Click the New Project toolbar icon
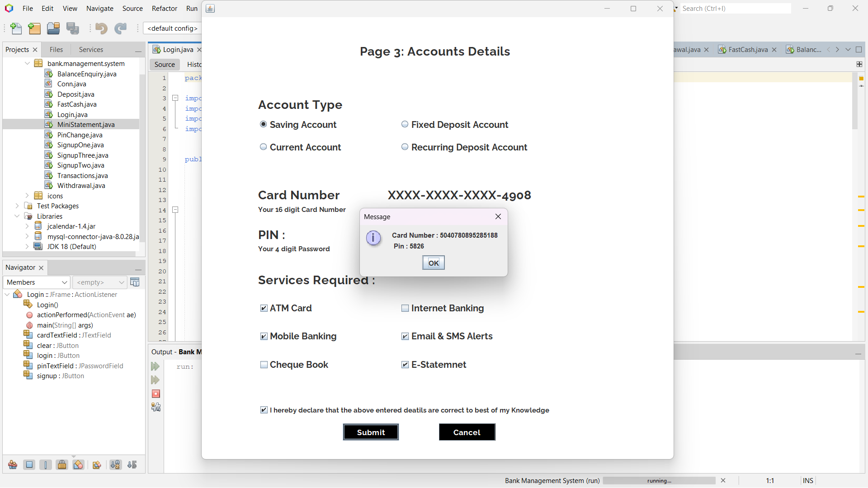 point(34,28)
